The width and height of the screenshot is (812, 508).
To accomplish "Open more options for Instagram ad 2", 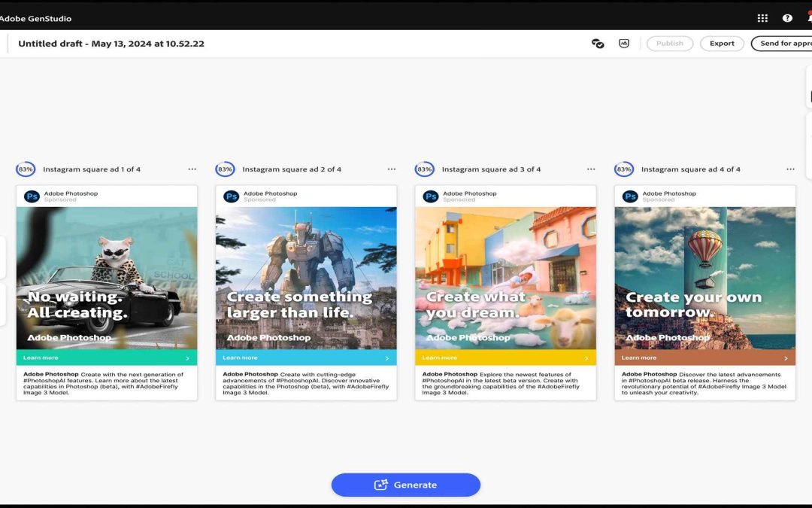I will [x=392, y=169].
